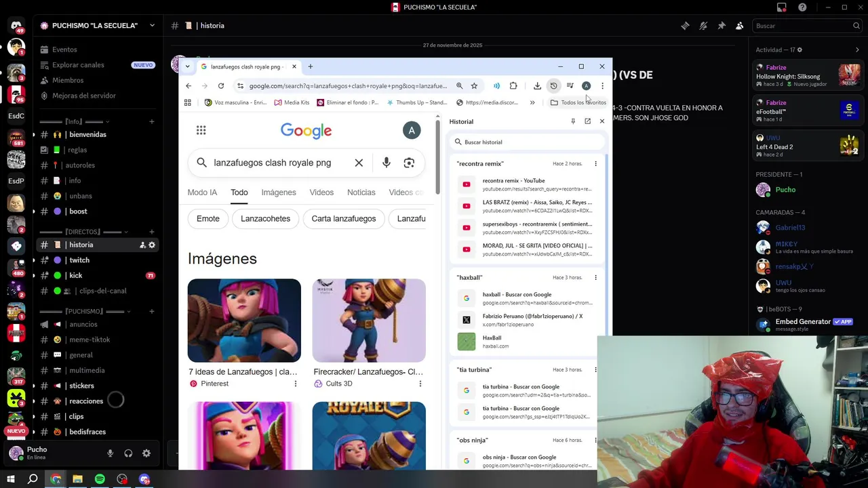Screen dimensions: 868x488
Task: Click the Chrome reload page icon
Action: (221, 86)
